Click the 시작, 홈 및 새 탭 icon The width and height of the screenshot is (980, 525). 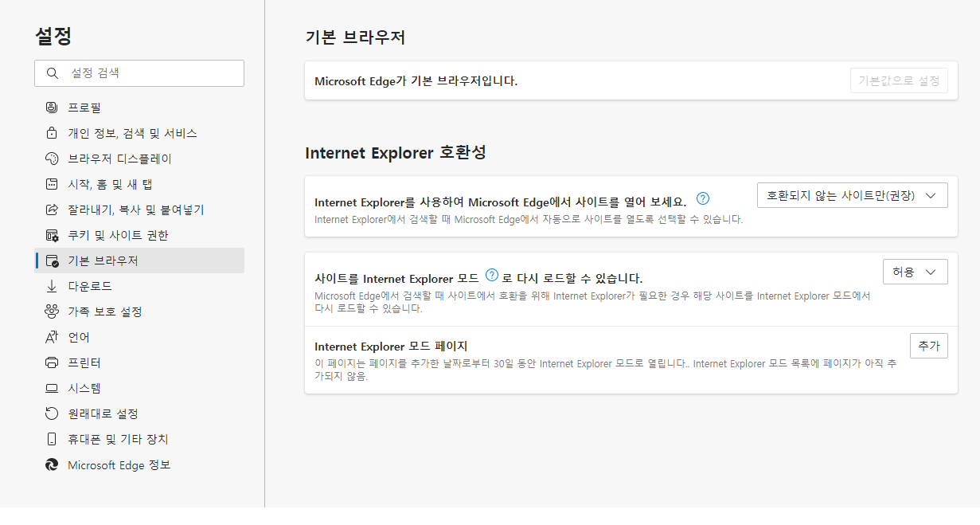52,184
